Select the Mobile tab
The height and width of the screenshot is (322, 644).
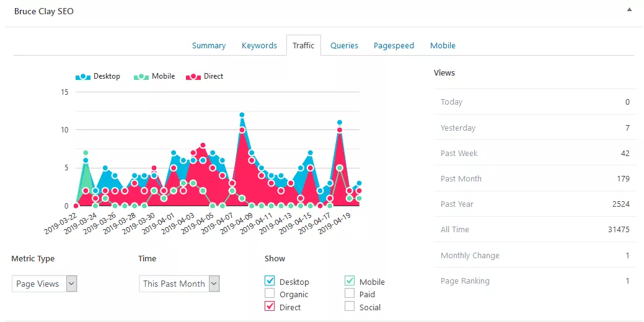click(x=443, y=46)
